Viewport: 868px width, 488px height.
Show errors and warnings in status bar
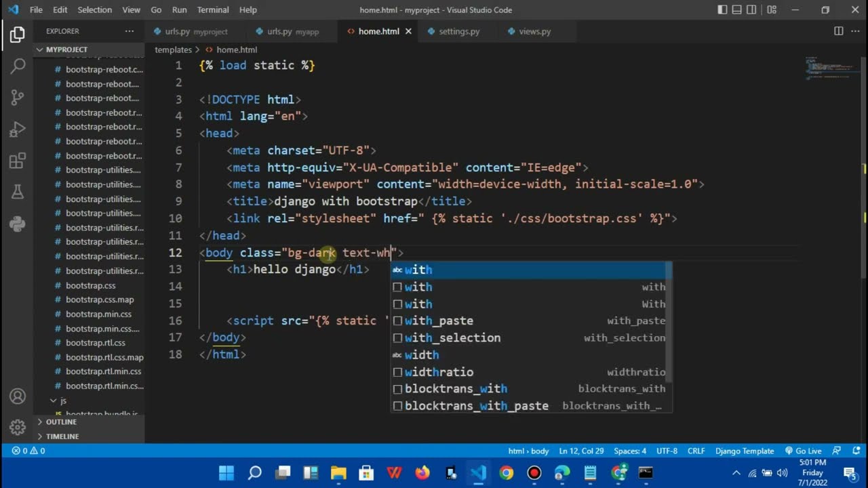coord(28,451)
